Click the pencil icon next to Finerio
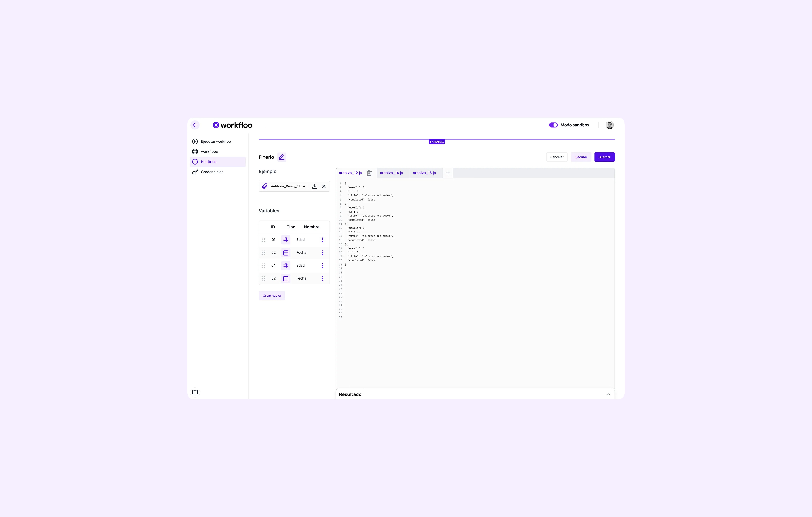The width and height of the screenshot is (812, 517). tap(282, 157)
